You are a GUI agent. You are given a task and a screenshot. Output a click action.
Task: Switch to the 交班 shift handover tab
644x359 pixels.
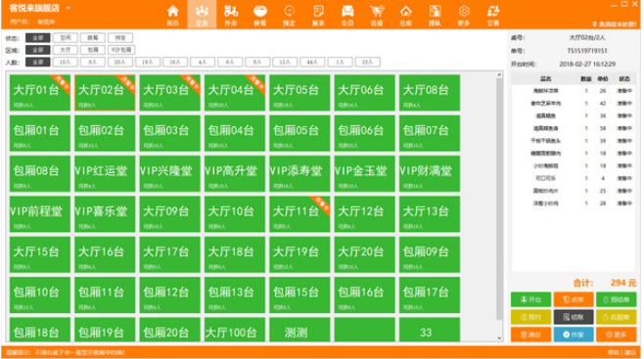tap(493, 15)
